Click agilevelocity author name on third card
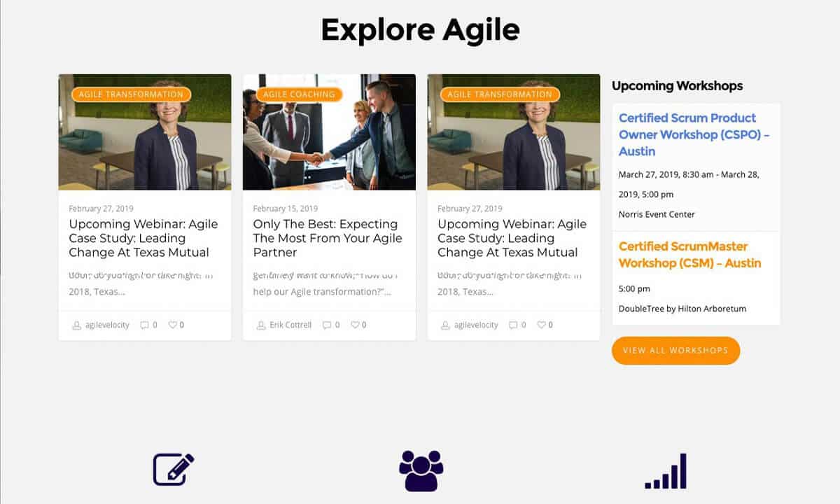The width and height of the screenshot is (840, 504). 476,325
